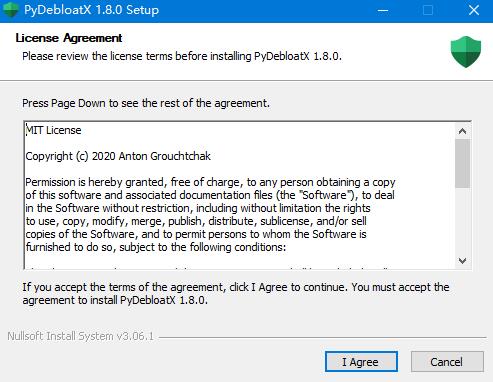This screenshot has height=382, width=493.
Task: Click the "furnished to do so" text line
Action: (156, 247)
